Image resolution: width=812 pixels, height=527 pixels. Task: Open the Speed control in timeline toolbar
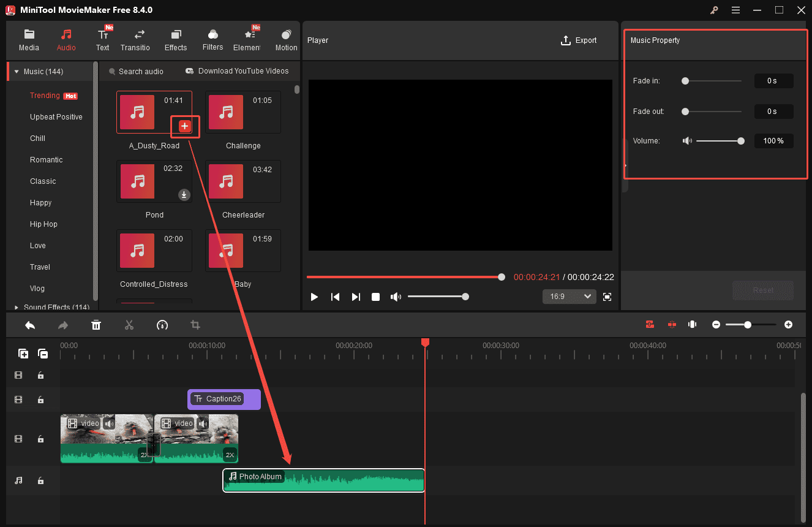coord(162,325)
